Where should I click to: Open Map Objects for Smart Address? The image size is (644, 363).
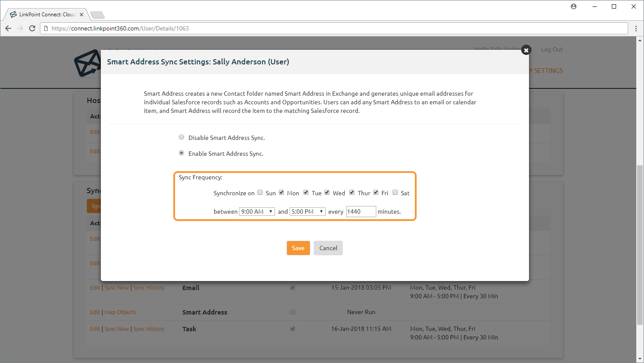coord(121,312)
